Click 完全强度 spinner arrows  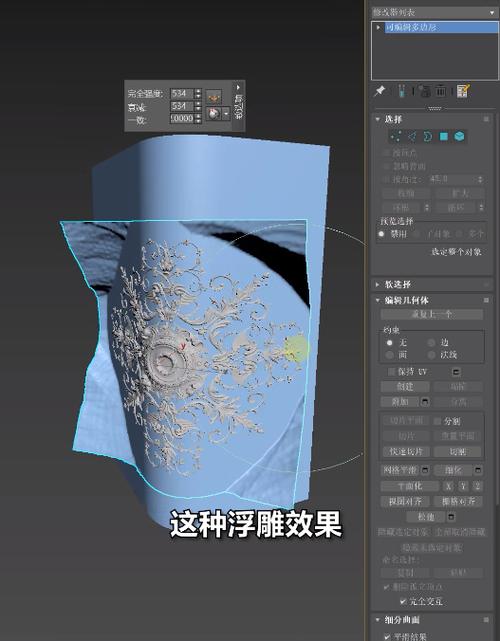point(198,94)
